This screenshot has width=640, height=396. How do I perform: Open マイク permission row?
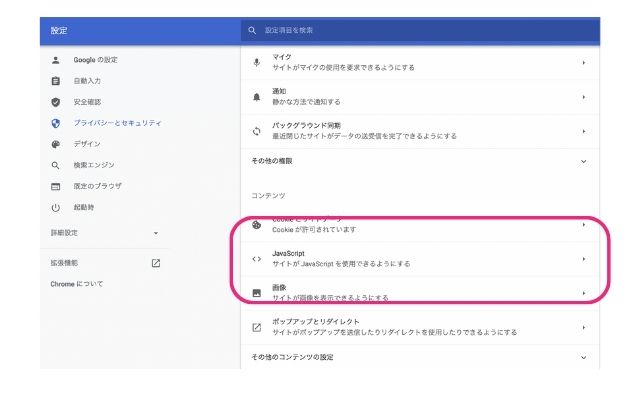pyautogui.click(x=420, y=62)
